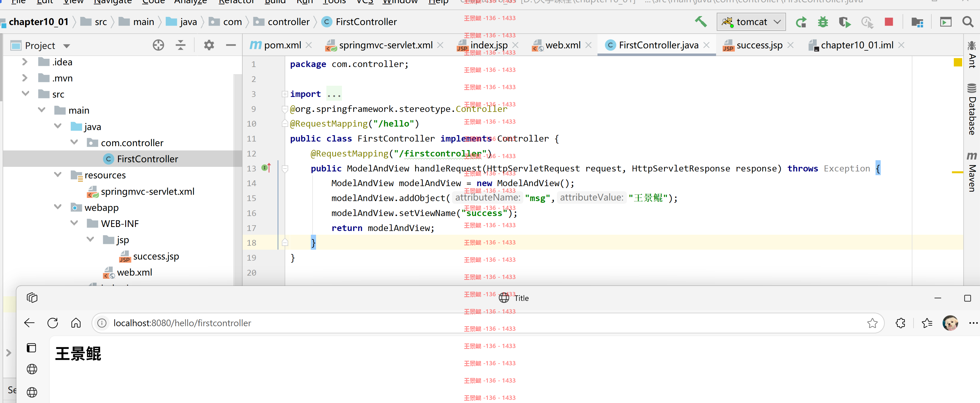
Task: Expand the .mvn folder
Action: tap(25, 78)
